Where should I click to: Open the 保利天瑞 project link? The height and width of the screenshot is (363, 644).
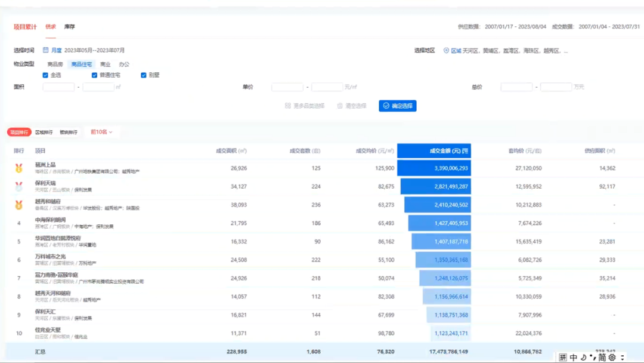(x=45, y=183)
